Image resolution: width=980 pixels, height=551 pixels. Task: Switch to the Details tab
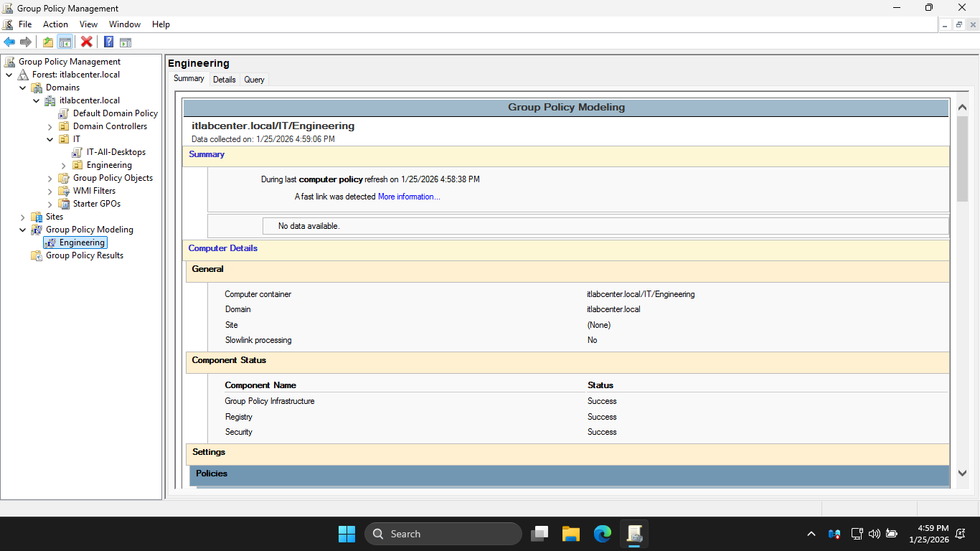pos(224,80)
